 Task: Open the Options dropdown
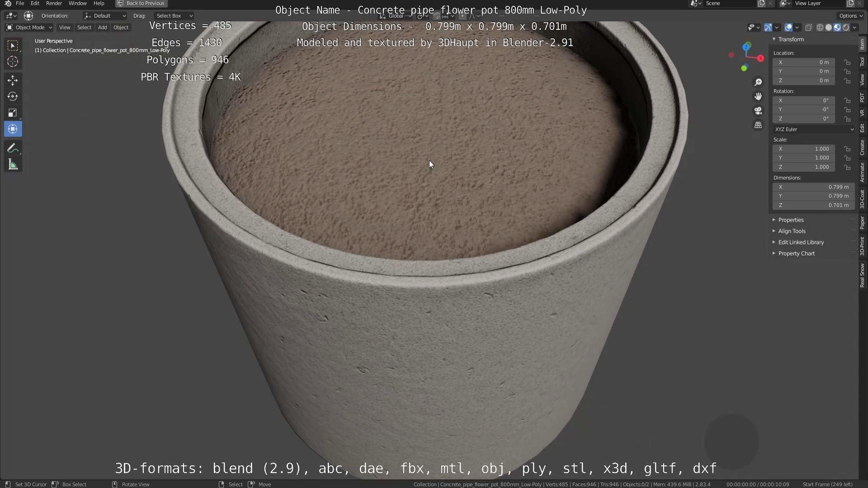click(x=850, y=16)
